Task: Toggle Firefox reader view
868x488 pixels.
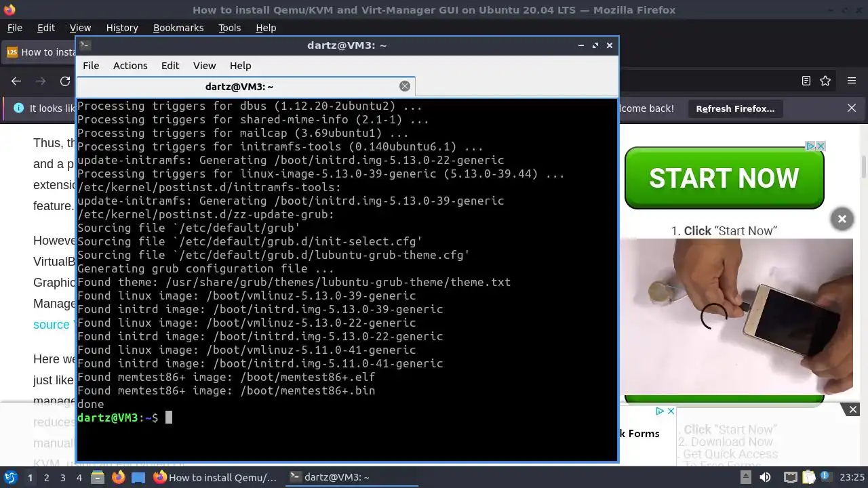Action: tap(806, 81)
